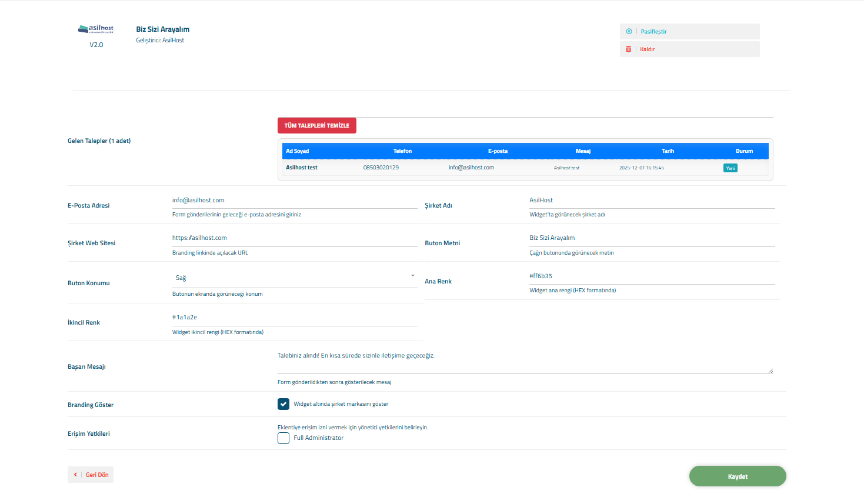Click the Pasifleştir button
Image resolution: width=864 pixels, height=504 pixels.
pyautogui.click(x=689, y=32)
